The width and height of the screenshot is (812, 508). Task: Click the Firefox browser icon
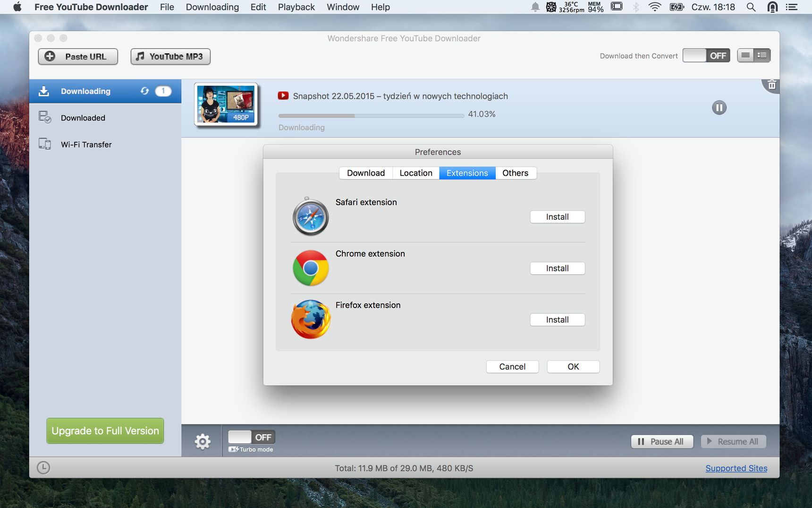(x=311, y=319)
